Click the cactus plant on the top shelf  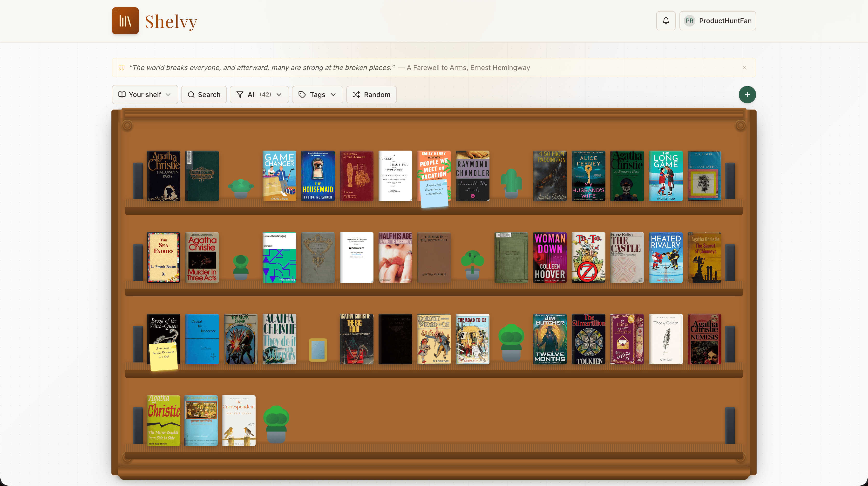pos(511,182)
